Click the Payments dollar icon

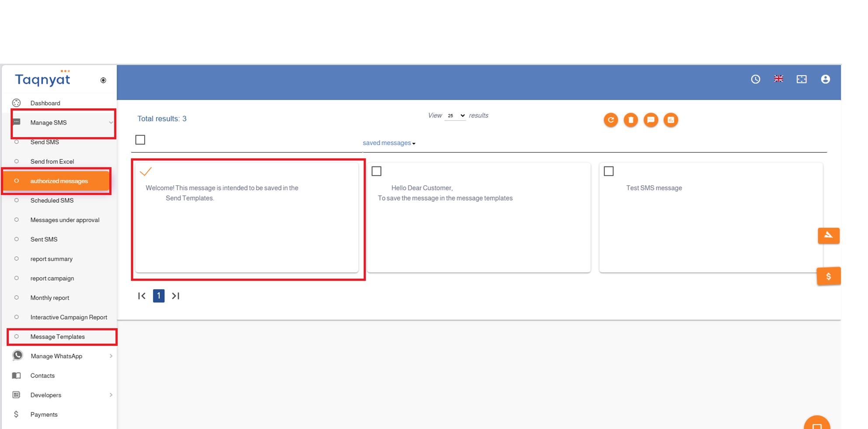[16, 414]
